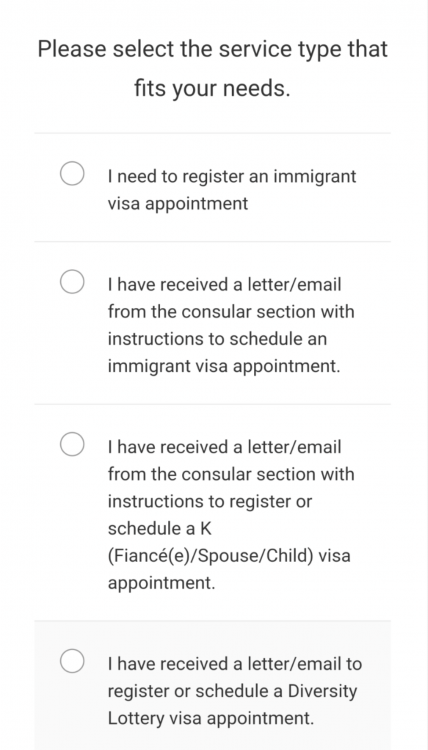This screenshot has height=750, width=428.
Task: Click the heading 'Please select the service type that'
Action: pos(213,49)
